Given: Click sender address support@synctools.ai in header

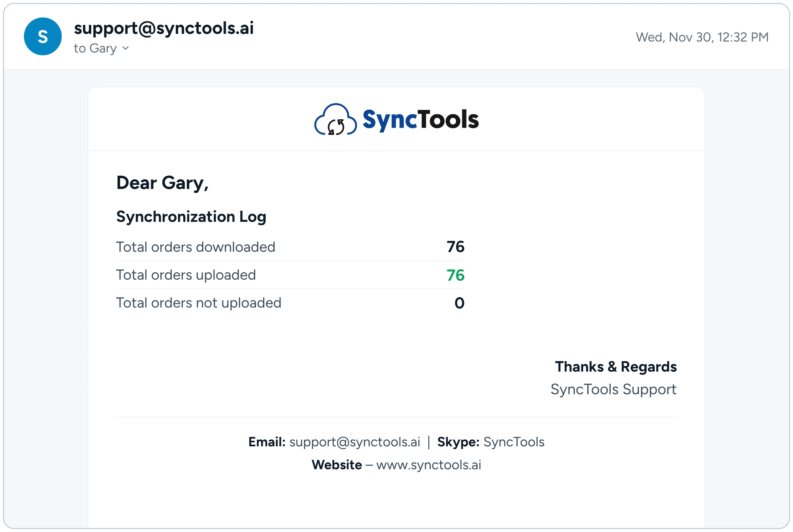Looking at the screenshot, I should click(x=164, y=28).
